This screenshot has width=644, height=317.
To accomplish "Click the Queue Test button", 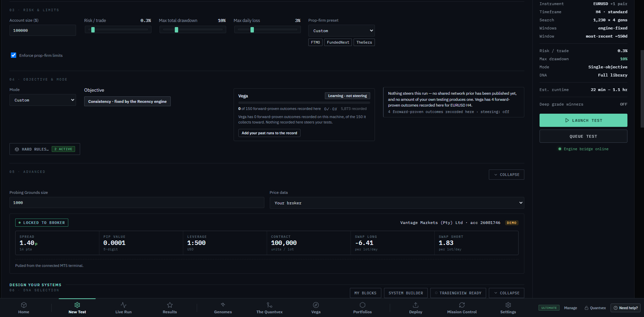I will 583,136.
